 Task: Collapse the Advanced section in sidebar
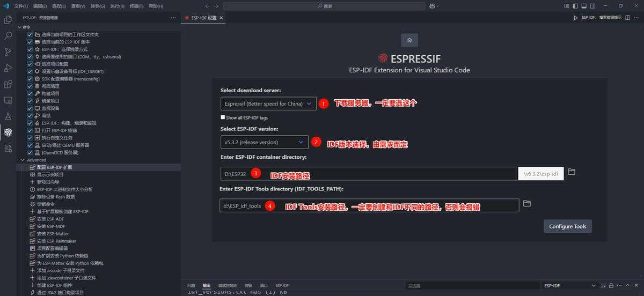[22, 160]
